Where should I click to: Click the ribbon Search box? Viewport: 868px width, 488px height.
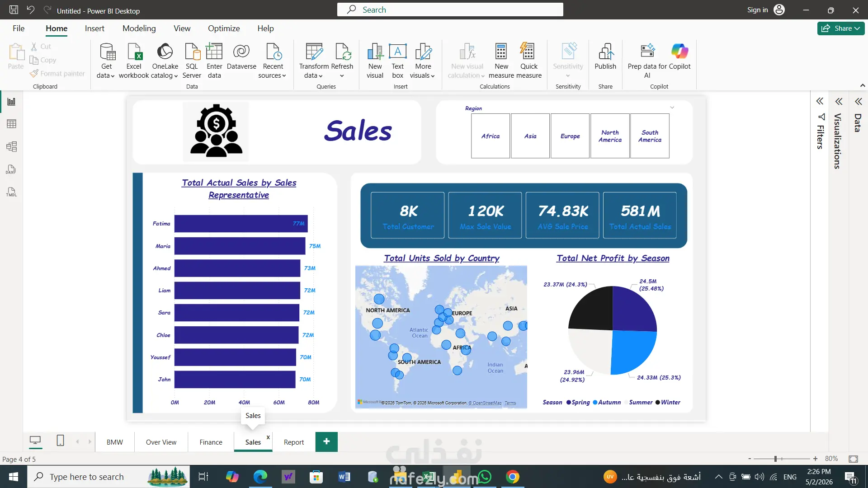point(450,9)
